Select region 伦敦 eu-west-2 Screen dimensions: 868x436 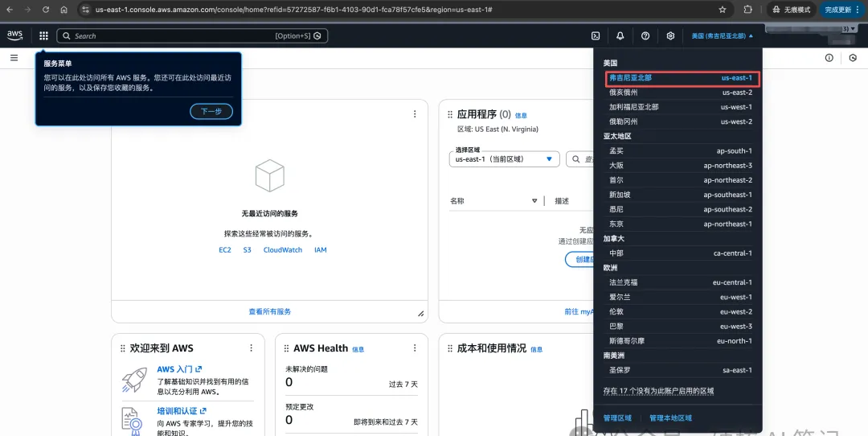click(681, 311)
